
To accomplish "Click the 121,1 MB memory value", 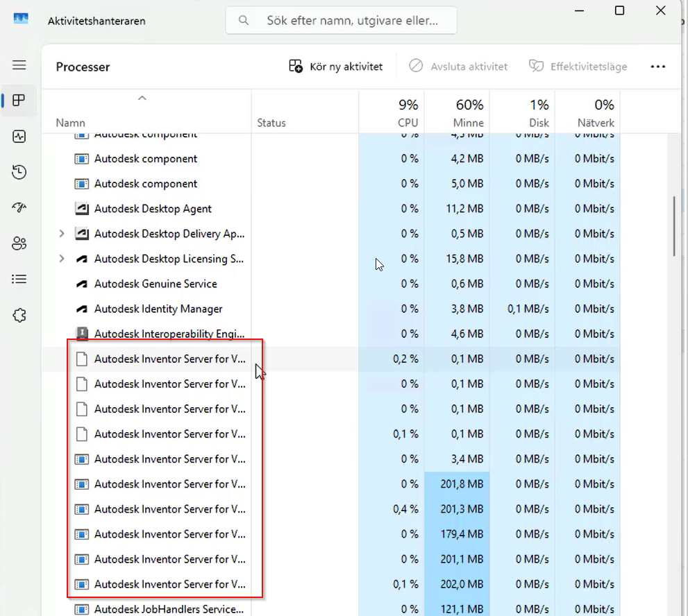I will coord(462,610).
